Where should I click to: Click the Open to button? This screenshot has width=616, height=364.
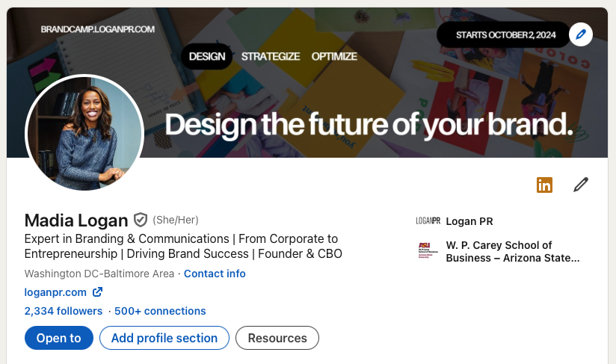point(58,338)
